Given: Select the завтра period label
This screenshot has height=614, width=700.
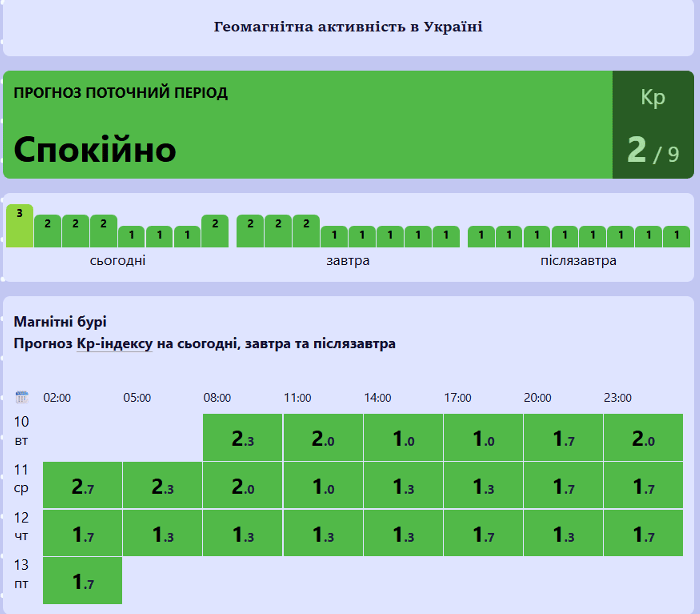Looking at the screenshot, I should (348, 260).
